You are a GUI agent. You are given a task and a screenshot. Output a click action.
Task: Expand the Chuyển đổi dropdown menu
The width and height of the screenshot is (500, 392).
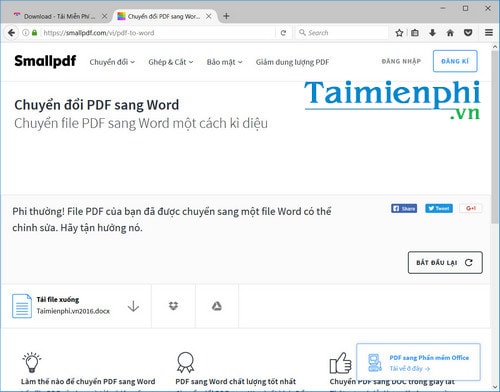click(112, 62)
